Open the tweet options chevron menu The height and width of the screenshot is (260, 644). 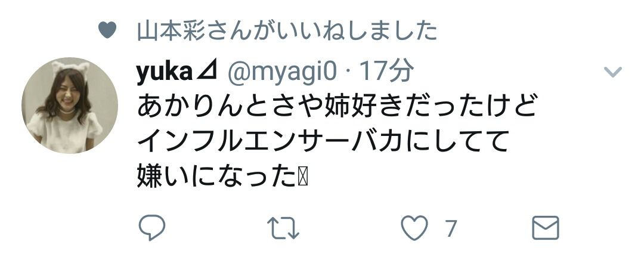[x=613, y=72]
